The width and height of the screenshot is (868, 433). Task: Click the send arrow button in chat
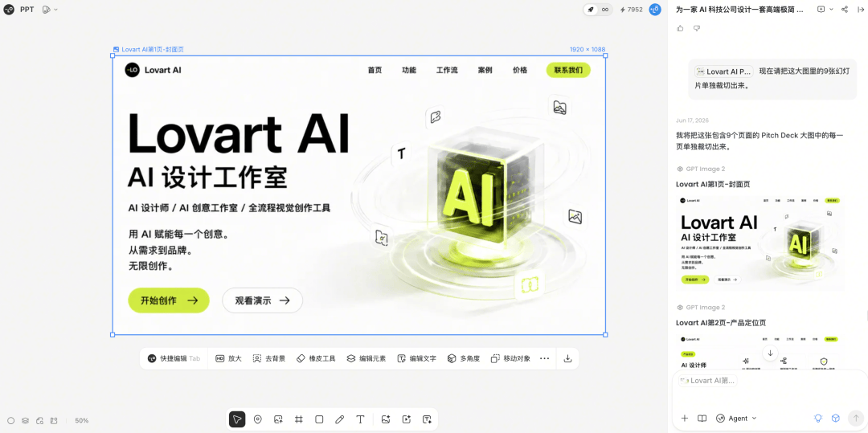(856, 418)
